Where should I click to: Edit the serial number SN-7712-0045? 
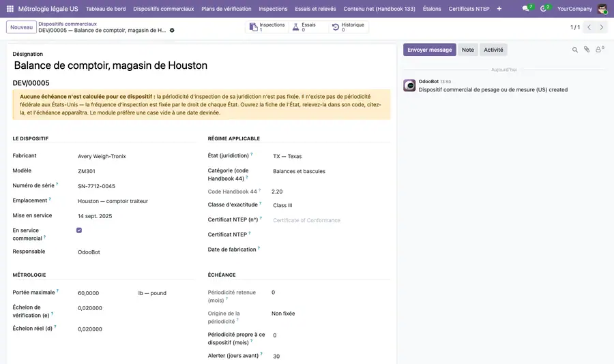[135, 186]
